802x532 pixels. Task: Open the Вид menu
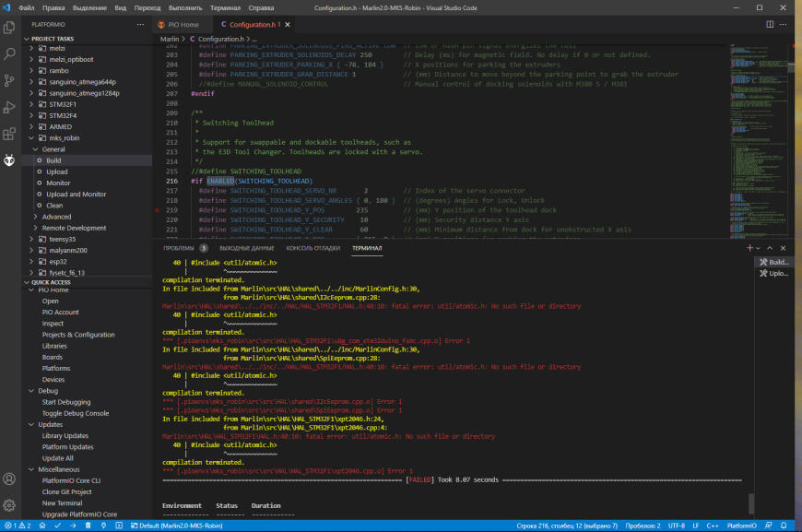point(120,7)
